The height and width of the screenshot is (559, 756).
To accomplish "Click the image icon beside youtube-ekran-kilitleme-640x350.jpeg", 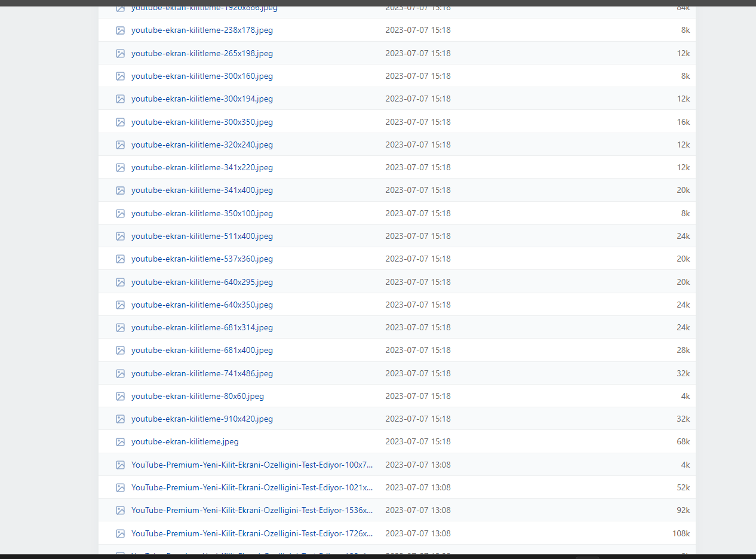I will pos(120,305).
